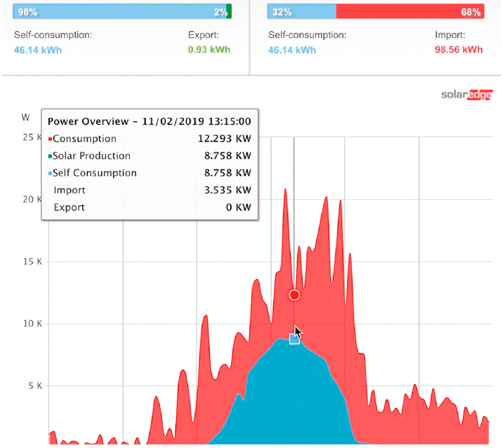This screenshot has width=503, height=448.
Task: Select the green 2% export bar segment
Action: [x=229, y=11]
